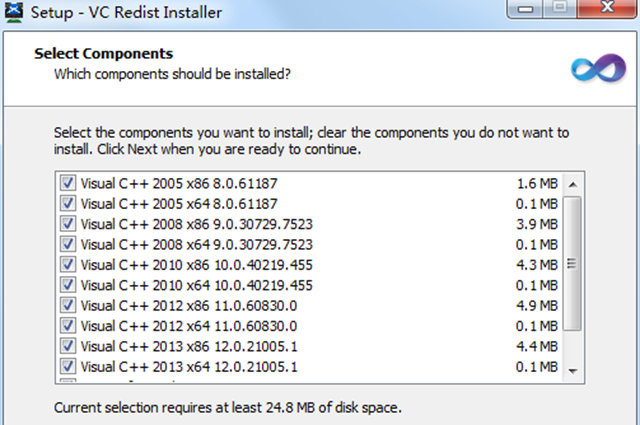Click the scroll down arrow of components list
The image size is (640, 425).
tap(573, 371)
